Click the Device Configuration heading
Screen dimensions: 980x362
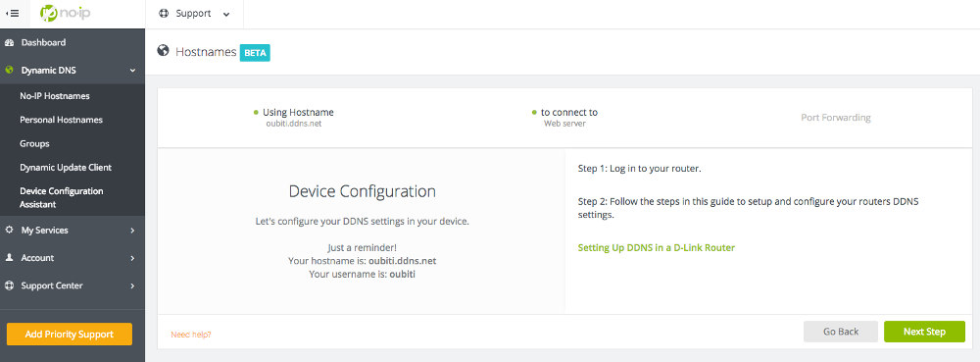pos(363,191)
